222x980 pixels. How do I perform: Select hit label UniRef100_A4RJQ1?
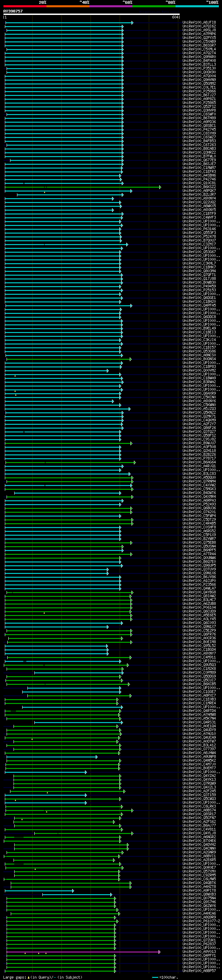coord(199,466)
